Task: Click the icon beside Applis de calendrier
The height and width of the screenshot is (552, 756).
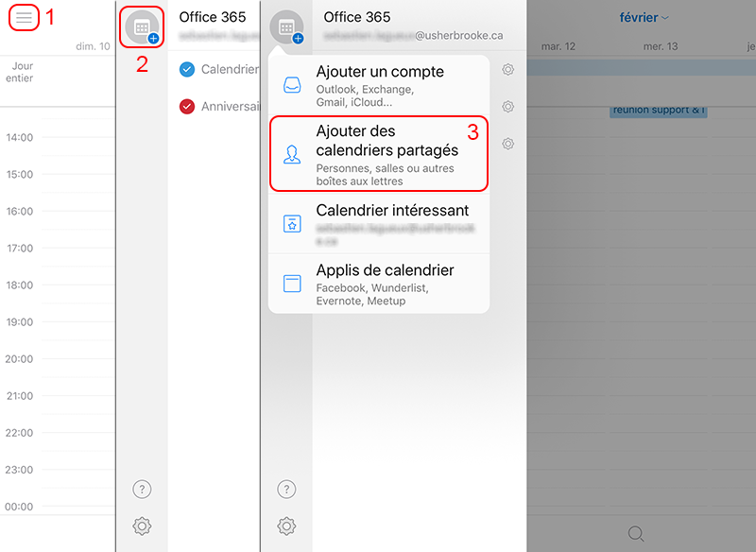Action: 292,284
